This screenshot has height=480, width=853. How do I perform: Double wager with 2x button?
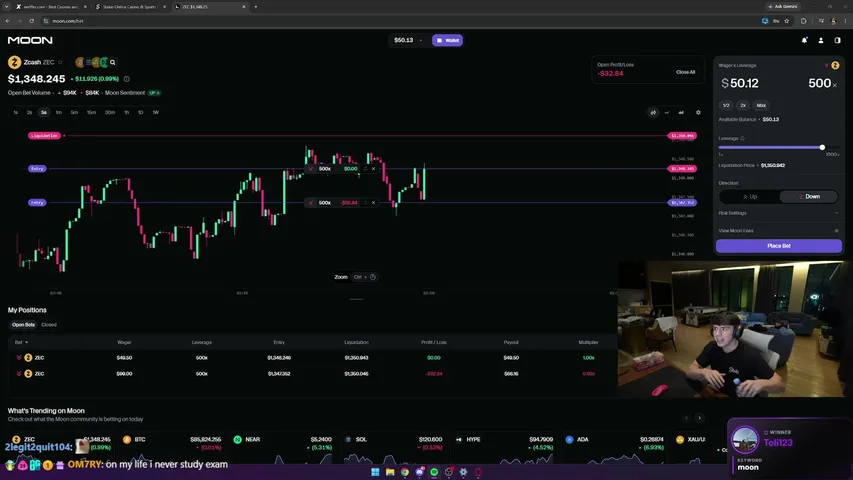click(743, 106)
